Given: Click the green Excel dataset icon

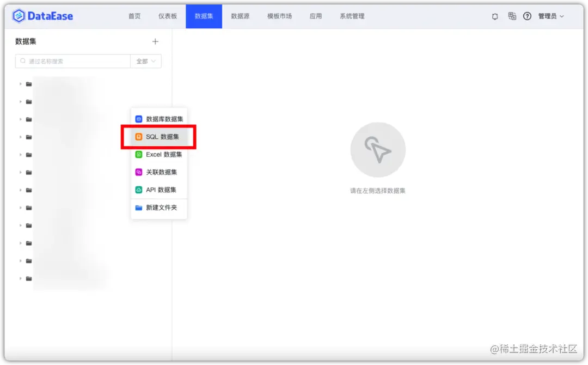Looking at the screenshot, I should tap(139, 155).
